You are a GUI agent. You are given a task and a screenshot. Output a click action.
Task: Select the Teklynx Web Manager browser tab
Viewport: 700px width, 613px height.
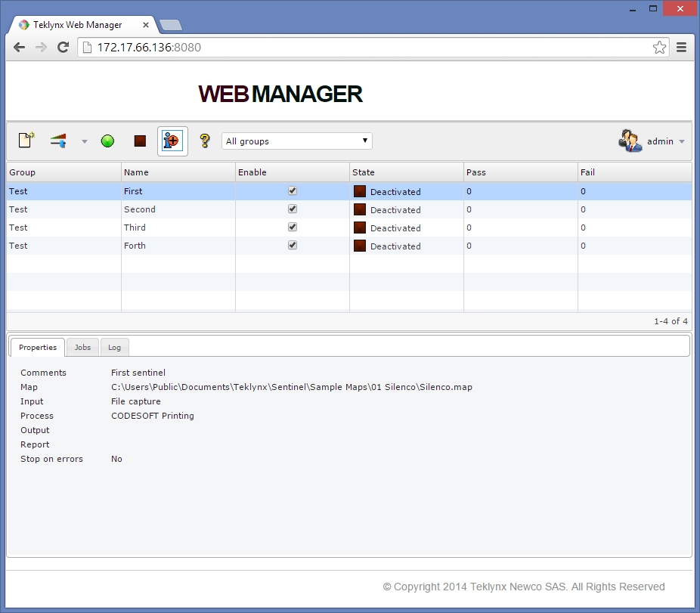[x=83, y=25]
